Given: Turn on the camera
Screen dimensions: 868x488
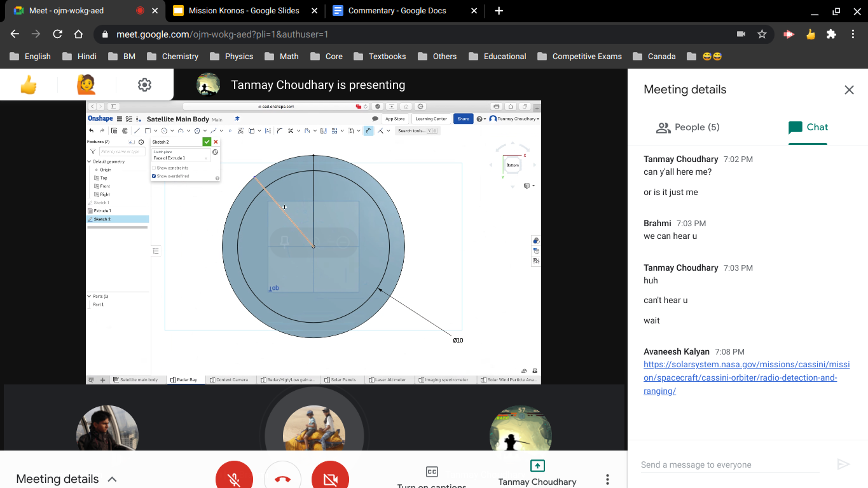Looking at the screenshot, I should tap(330, 478).
